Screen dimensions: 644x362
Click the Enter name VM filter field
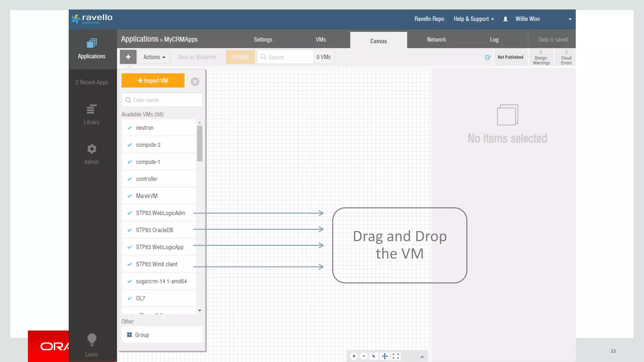162,100
